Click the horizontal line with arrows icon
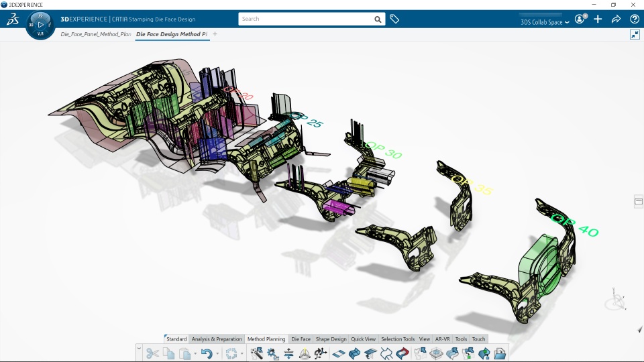This screenshot has height=362, width=644. (288, 353)
